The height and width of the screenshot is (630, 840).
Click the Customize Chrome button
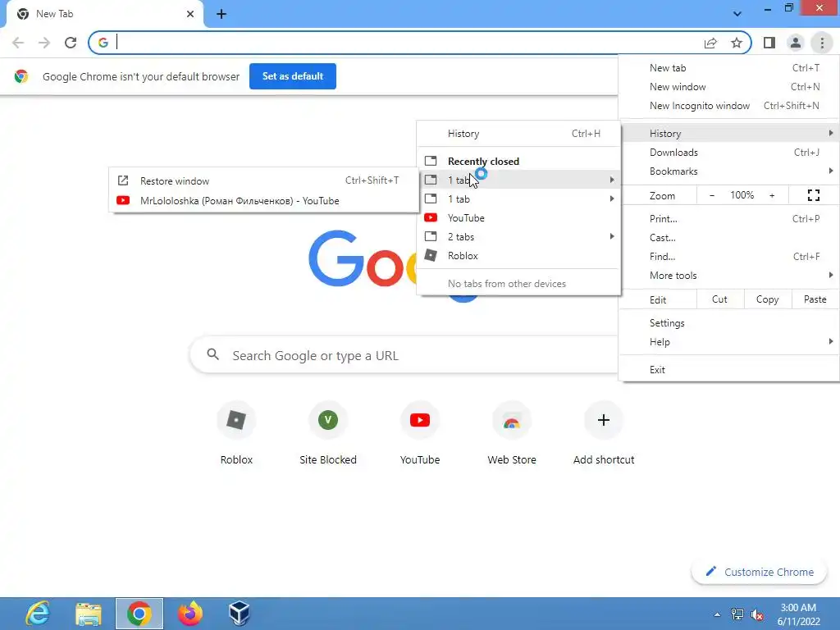click(x=759, y=572)
